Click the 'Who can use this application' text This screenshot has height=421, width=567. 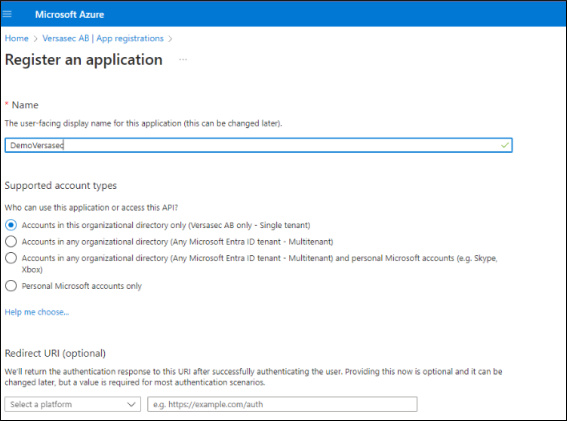(x=91, y=208)
